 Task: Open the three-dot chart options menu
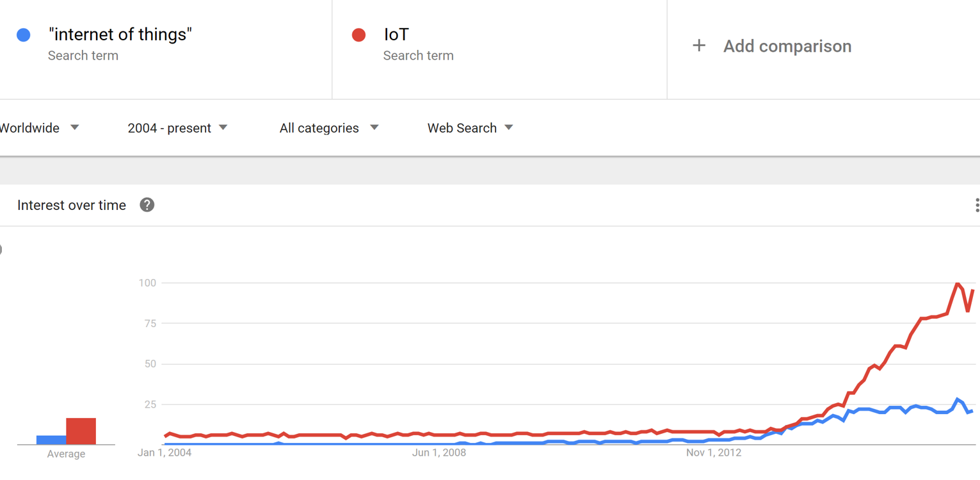pos(976,205)
